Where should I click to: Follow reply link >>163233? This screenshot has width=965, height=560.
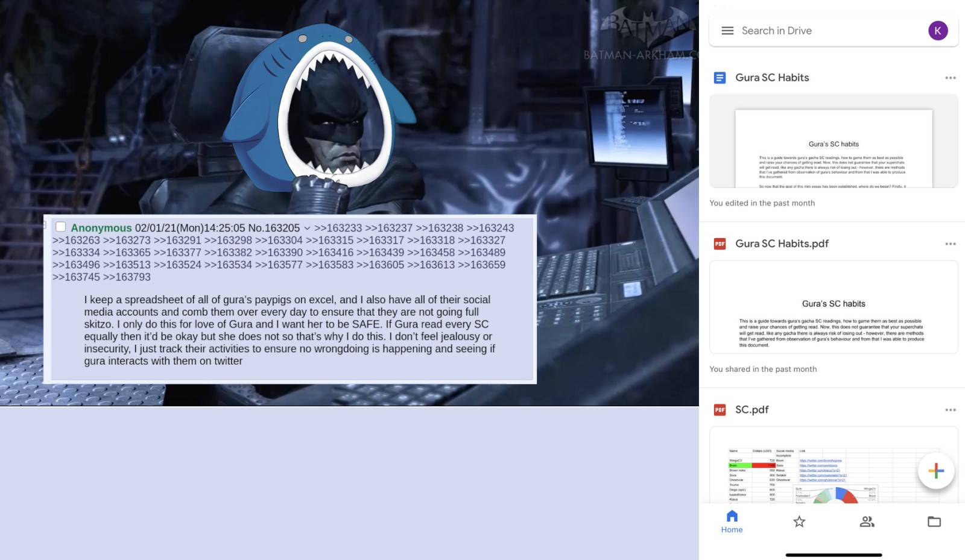pyautogui.click(x=338, y=228)
